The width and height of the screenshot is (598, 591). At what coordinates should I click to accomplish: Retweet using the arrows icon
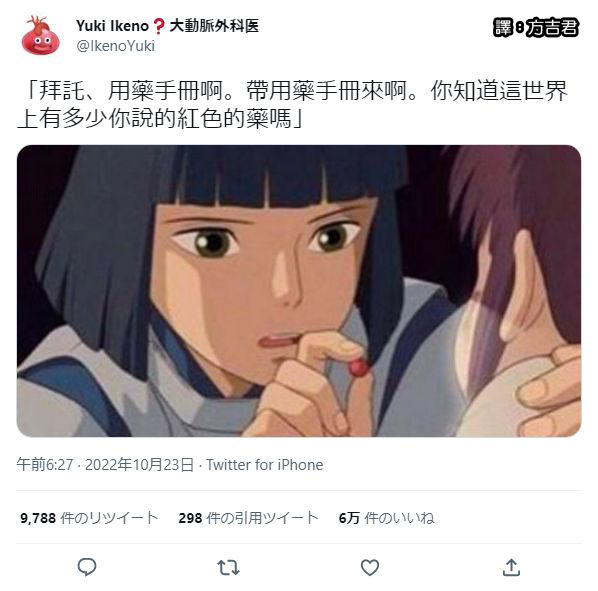tap(228, 567)
